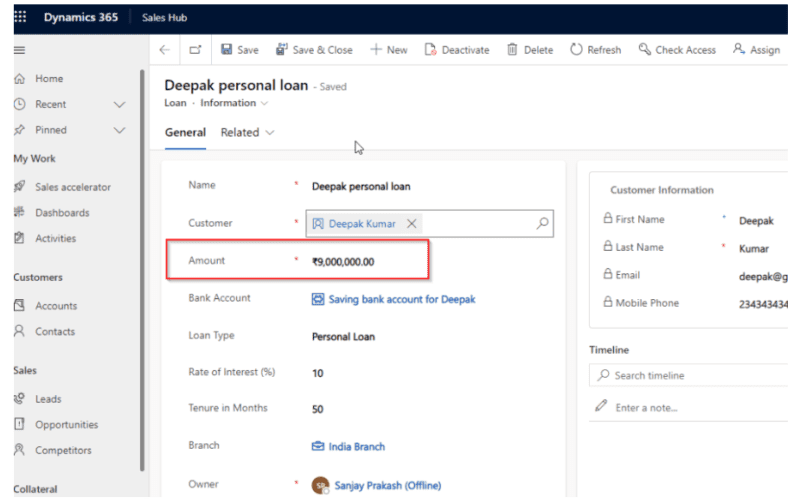
Task: Open record in new window icon
Action: point(195,50)
